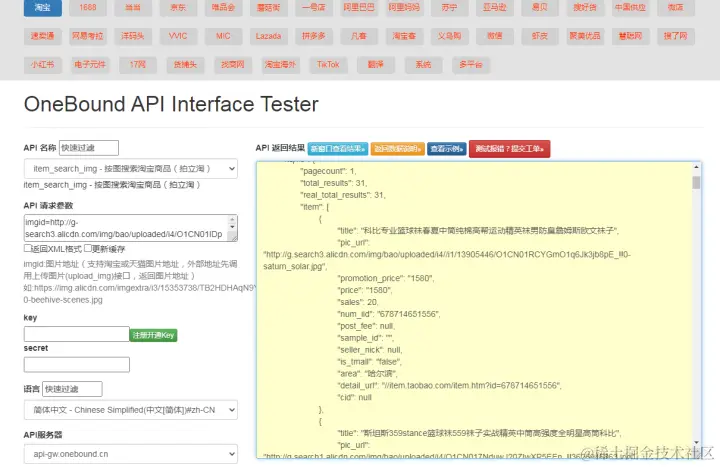Click the 查看示例 button

pyautogui.click(x=447, y=149)
